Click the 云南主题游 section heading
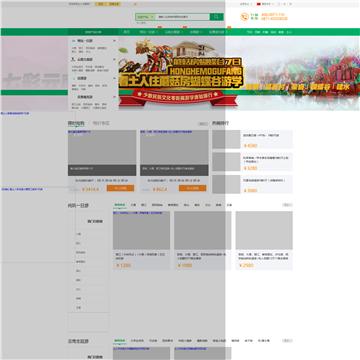Viewport: 360px width, 360px height. (x=78, y=342)
